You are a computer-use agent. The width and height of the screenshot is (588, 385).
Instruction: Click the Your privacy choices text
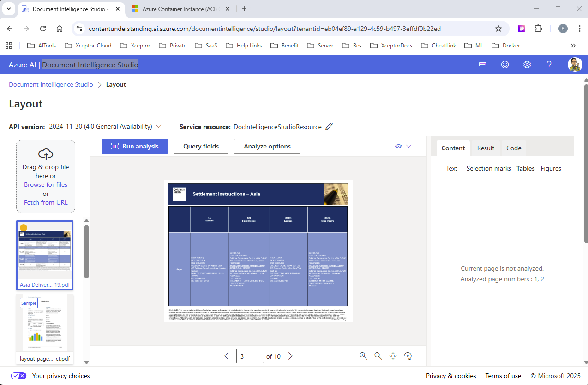[61, 376]
